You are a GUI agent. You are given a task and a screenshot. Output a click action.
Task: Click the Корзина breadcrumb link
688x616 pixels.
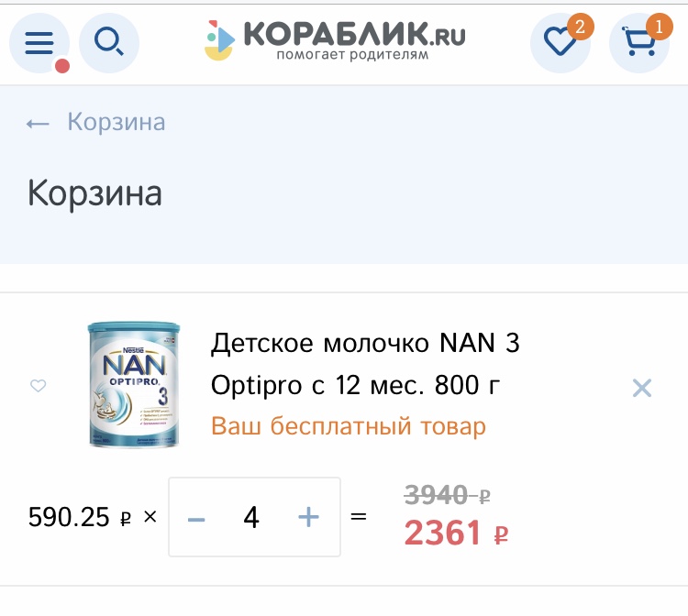pyautogui.click(x=117, y=123)
